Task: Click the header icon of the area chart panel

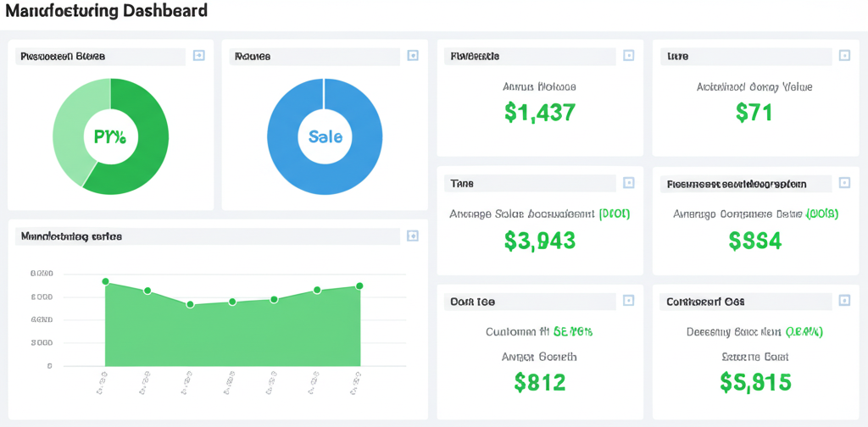Action: 413,236
